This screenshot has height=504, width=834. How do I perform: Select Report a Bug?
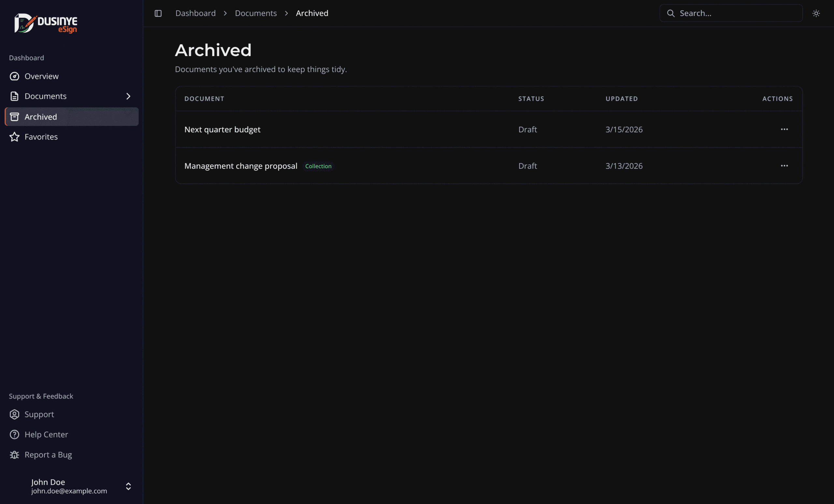72,454
